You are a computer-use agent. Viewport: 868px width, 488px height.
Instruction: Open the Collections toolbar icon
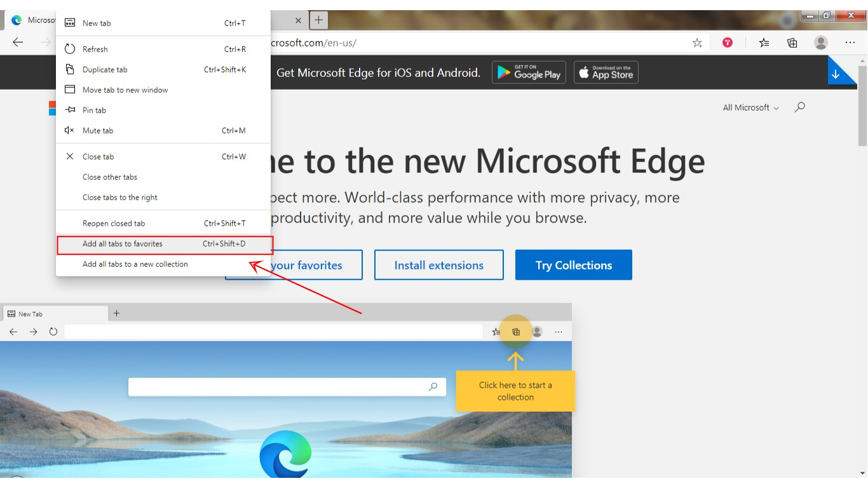tap(792, 43)
